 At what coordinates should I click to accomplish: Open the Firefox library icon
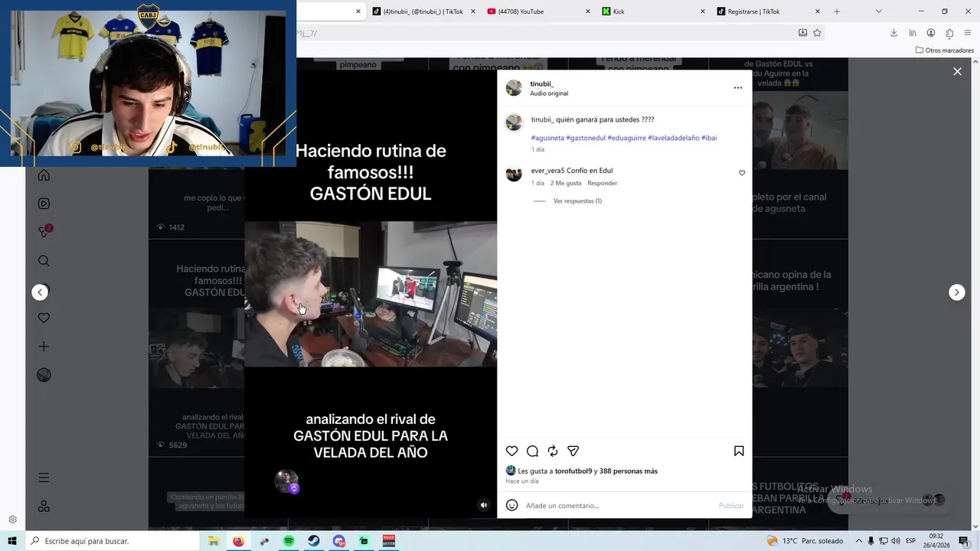tap(913, 33)
